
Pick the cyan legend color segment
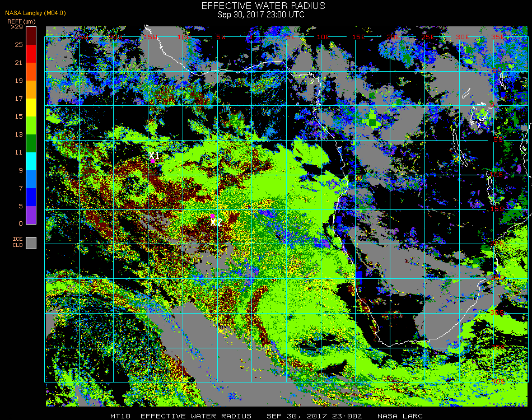point(31,161)
